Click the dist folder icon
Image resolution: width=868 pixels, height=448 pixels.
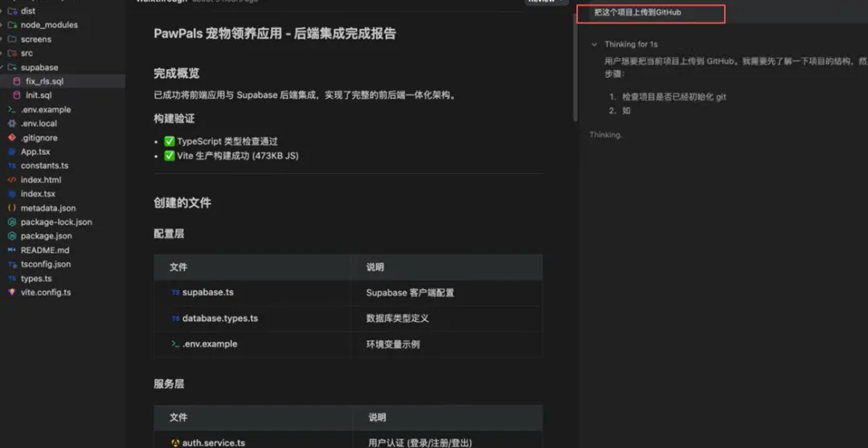pos(11,10)
